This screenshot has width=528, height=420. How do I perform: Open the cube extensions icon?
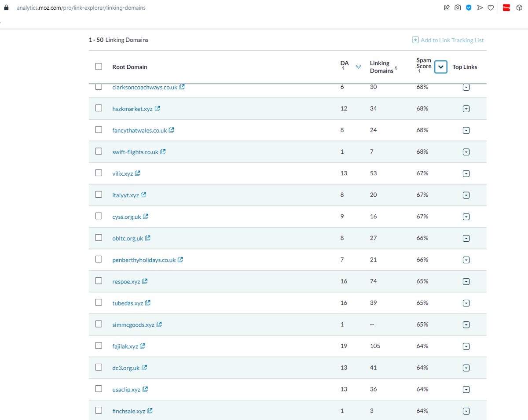point(519,7)
